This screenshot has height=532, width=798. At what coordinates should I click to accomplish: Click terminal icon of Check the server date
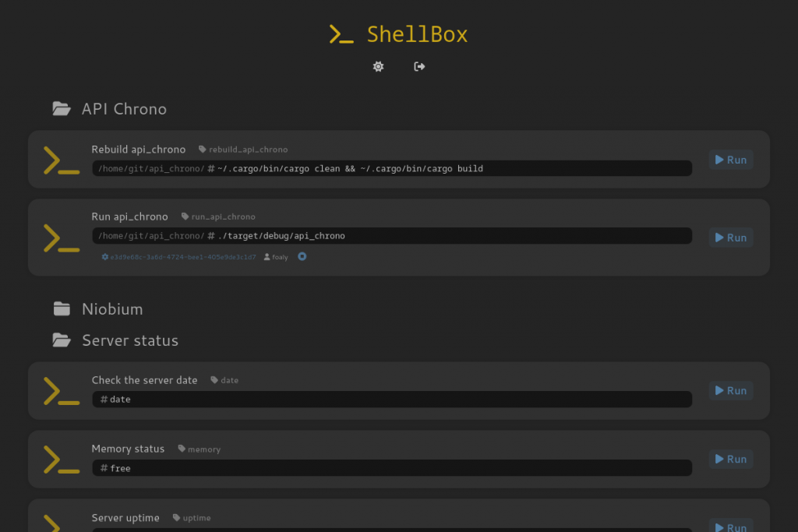coord(62,391)
